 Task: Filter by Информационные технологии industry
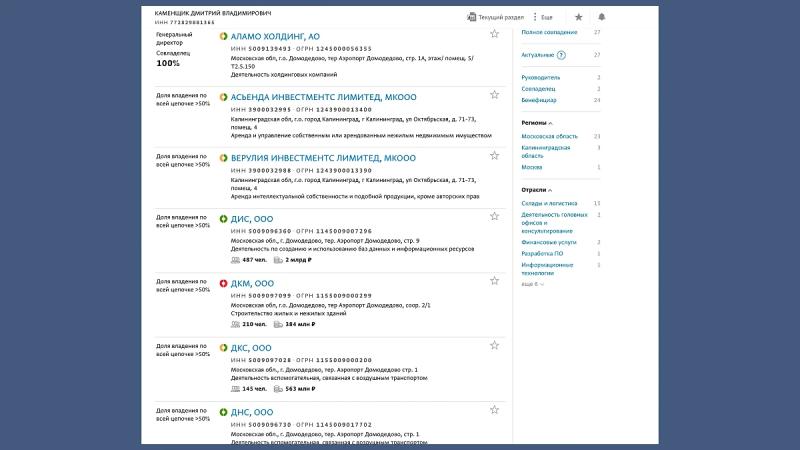(547, 269)
